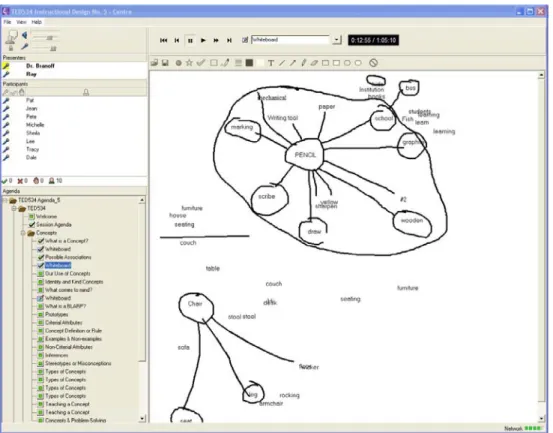Select the arrow line tool

293,63
